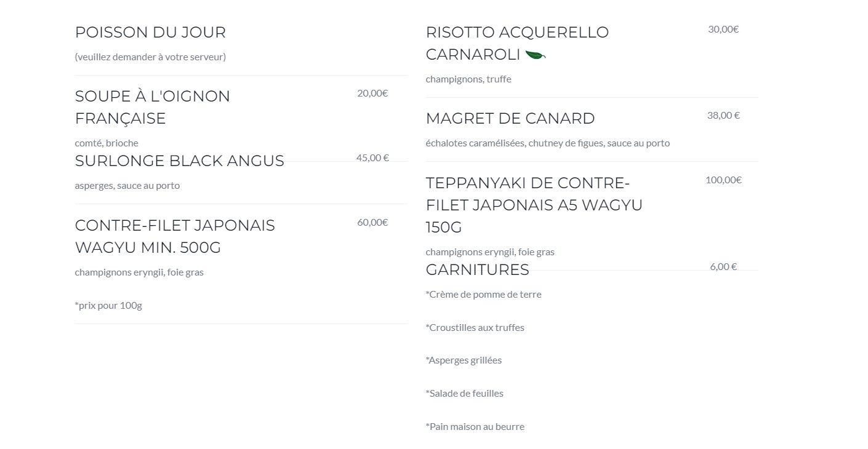Click the *prix pour 100g note
This screenshot has width=868, height=449.
click(108, 306)
